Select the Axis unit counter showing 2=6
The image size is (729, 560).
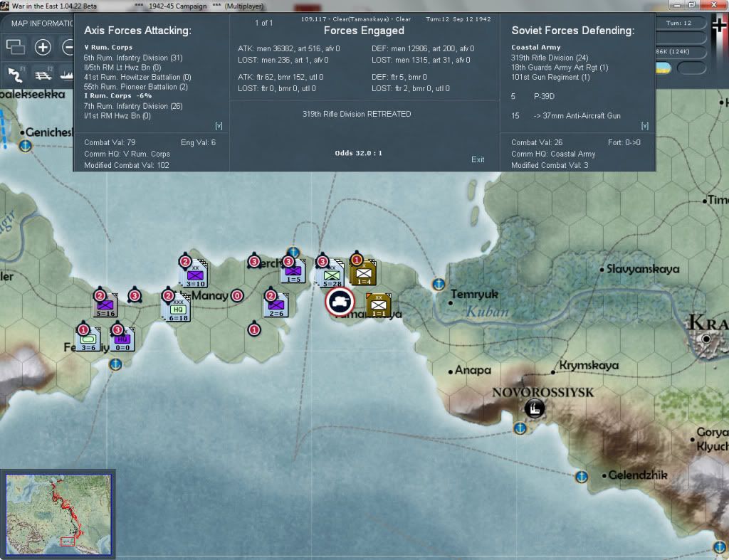tap(276, 305)
